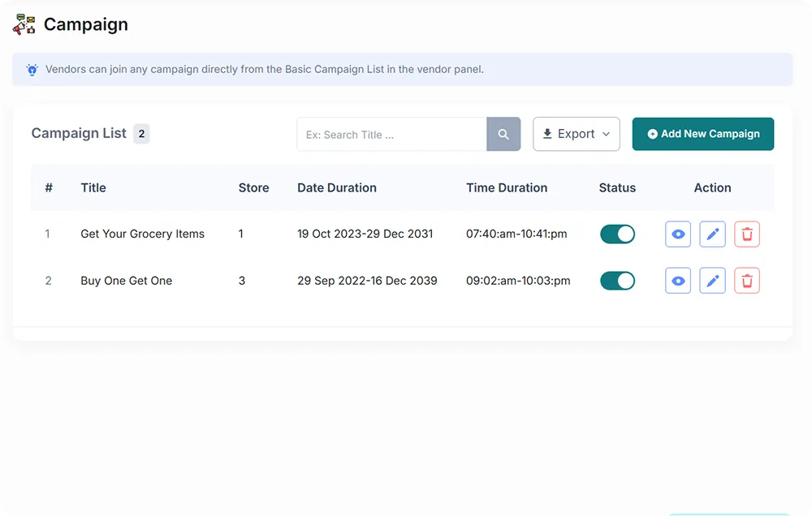Select the 'Buy One Get One' title
This screenshot has height=516, width=812.
coord(127,281)
